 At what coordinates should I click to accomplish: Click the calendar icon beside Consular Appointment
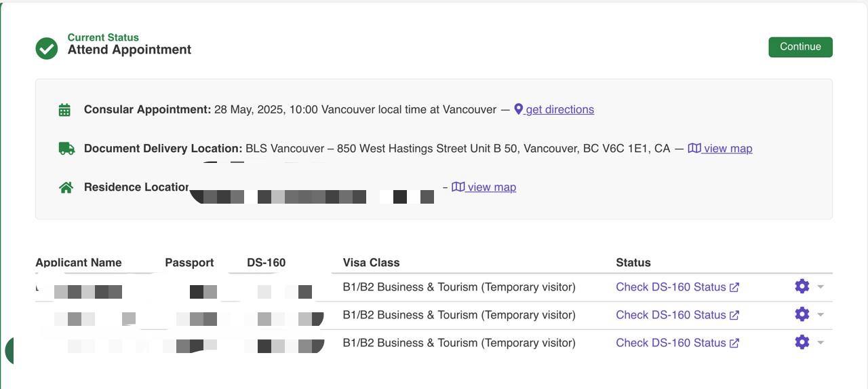click(x=64, y=110)
